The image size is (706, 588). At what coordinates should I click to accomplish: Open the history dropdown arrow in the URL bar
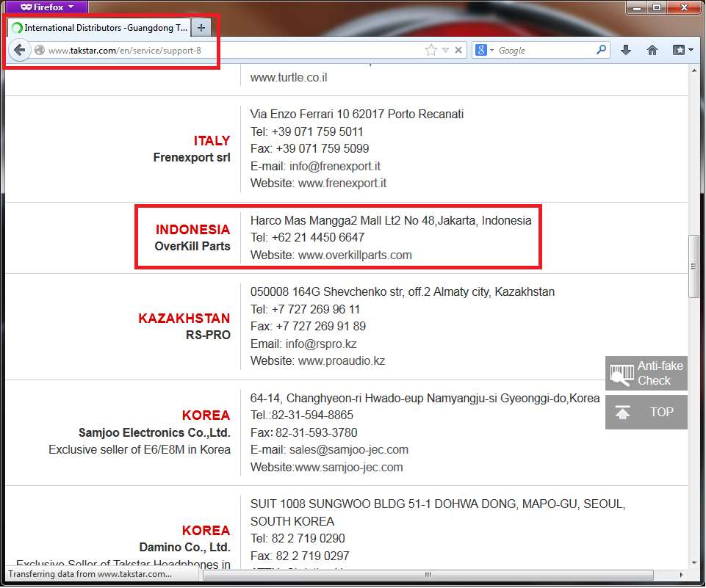(445, 50)
